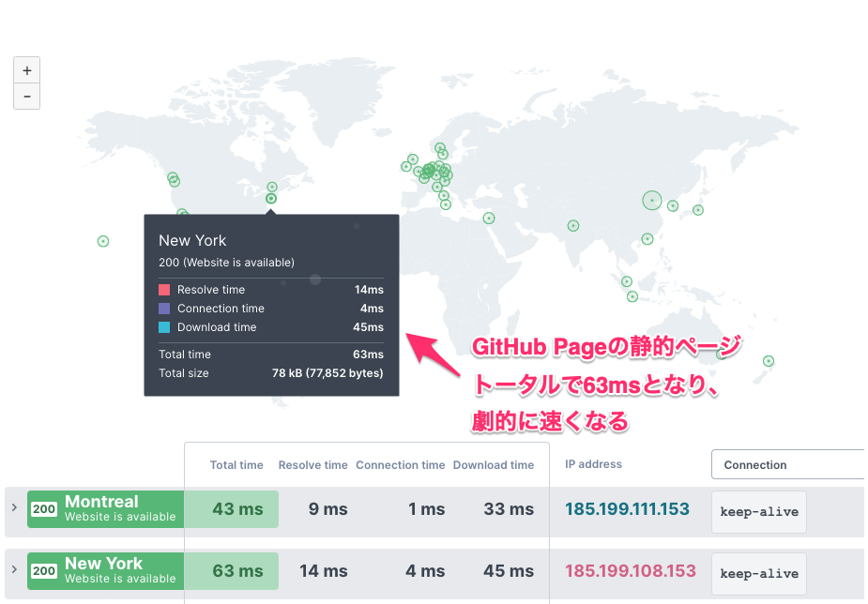Click the large green marker in East Asia
The height and width of the screenshot is (604, 868).
[x=652, y=200]
